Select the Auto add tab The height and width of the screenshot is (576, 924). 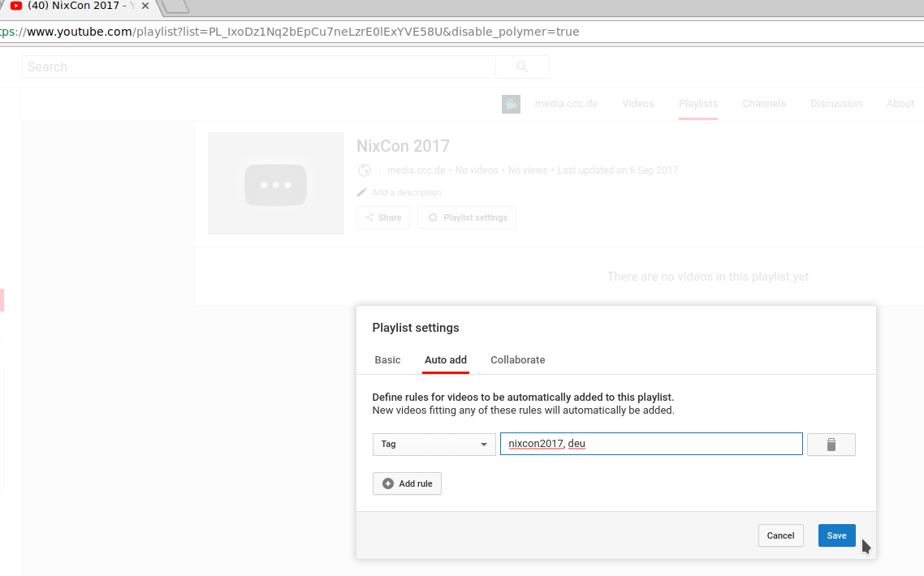pos(446,360)
